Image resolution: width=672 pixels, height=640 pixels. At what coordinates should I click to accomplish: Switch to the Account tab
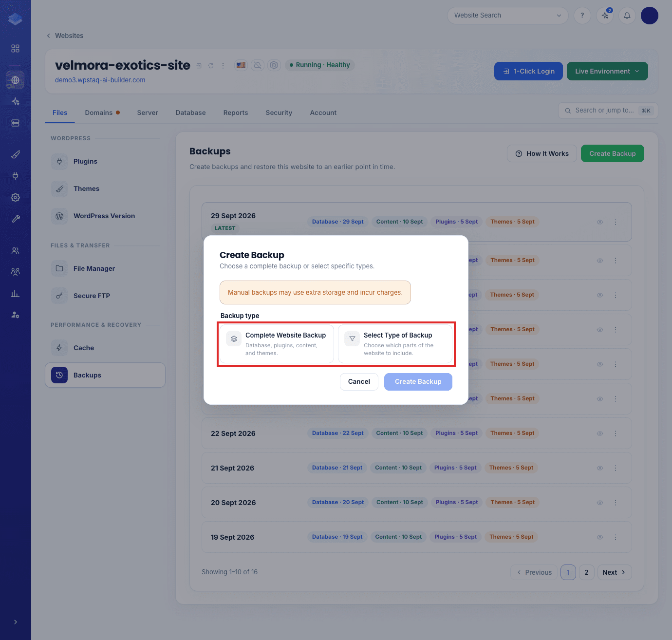(x=323, y=113)
